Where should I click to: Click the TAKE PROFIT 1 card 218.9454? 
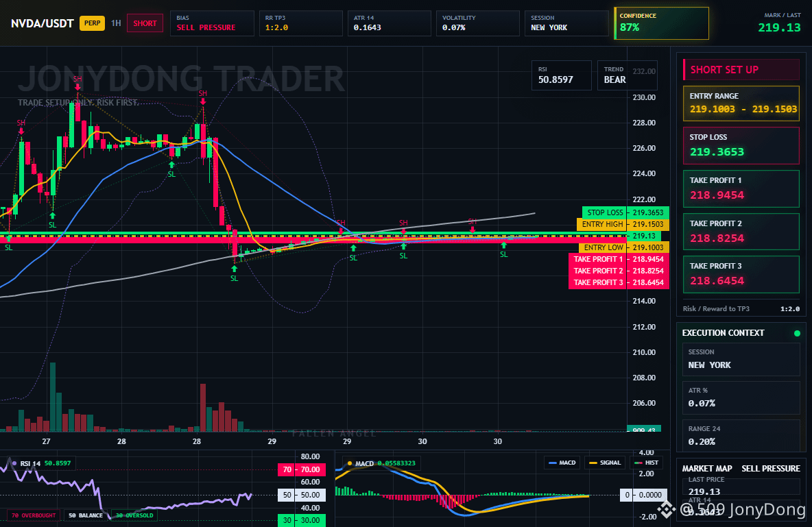741,189
